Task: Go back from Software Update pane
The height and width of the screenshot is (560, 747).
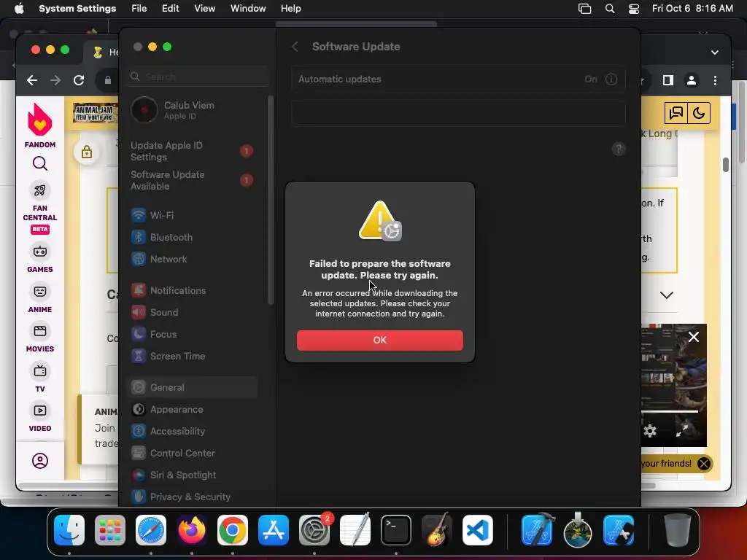Action: (295, 47)
